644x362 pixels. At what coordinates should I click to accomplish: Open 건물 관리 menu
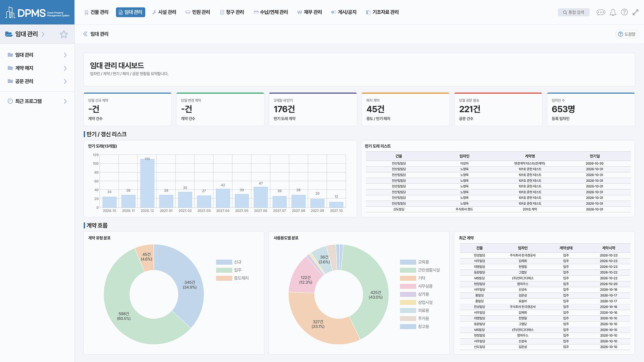96,12
